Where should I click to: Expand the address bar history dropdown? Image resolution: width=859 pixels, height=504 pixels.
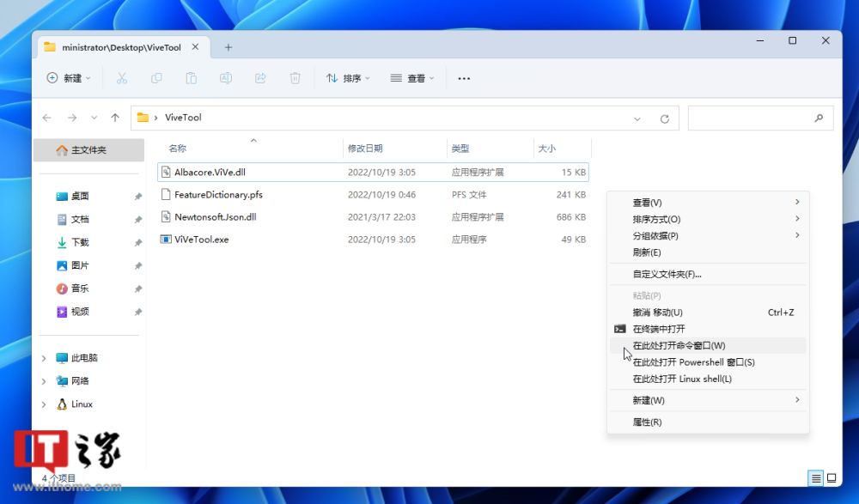(x=637, y=118)
